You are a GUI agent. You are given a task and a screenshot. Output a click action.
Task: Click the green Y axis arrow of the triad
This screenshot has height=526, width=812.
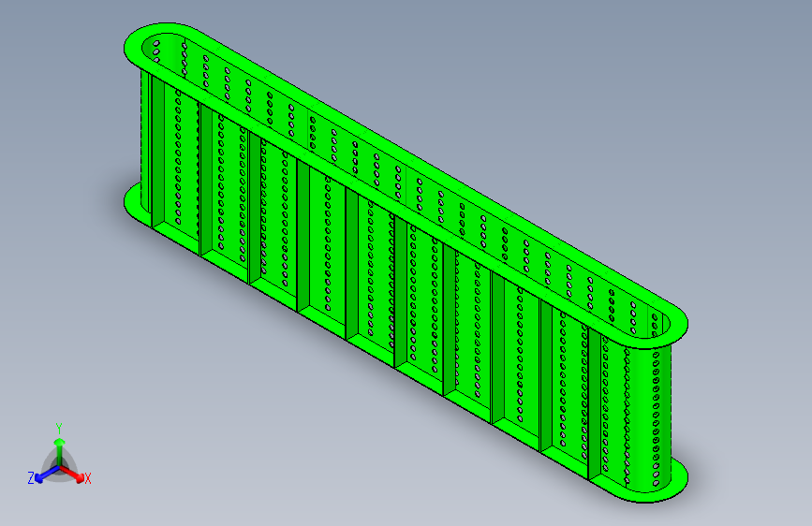(60, 451)
